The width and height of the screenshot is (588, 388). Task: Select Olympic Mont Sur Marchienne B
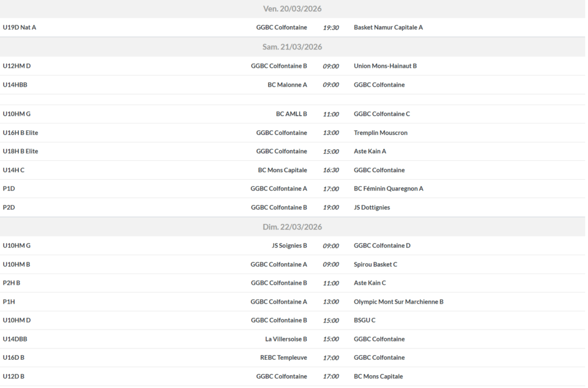coord(399,302)
